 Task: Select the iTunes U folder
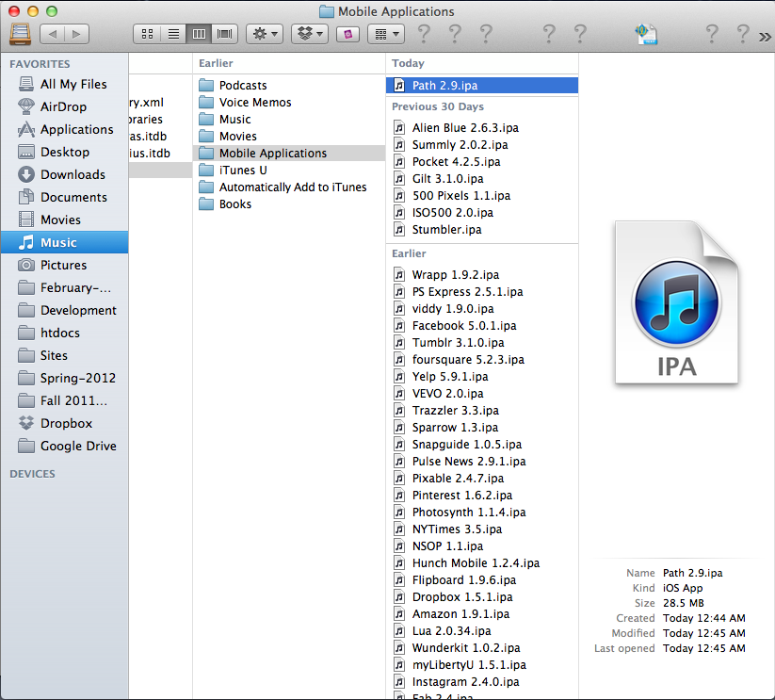[289, 171]
